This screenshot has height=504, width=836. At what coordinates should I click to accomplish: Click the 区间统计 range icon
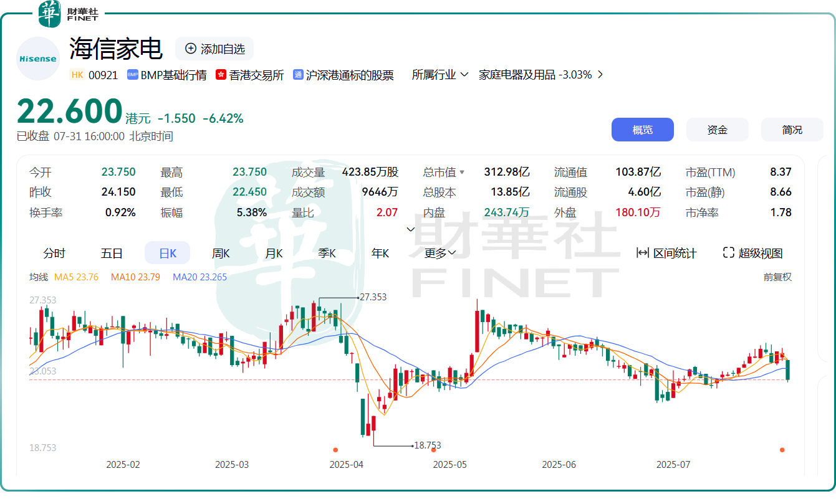point(642,253)
